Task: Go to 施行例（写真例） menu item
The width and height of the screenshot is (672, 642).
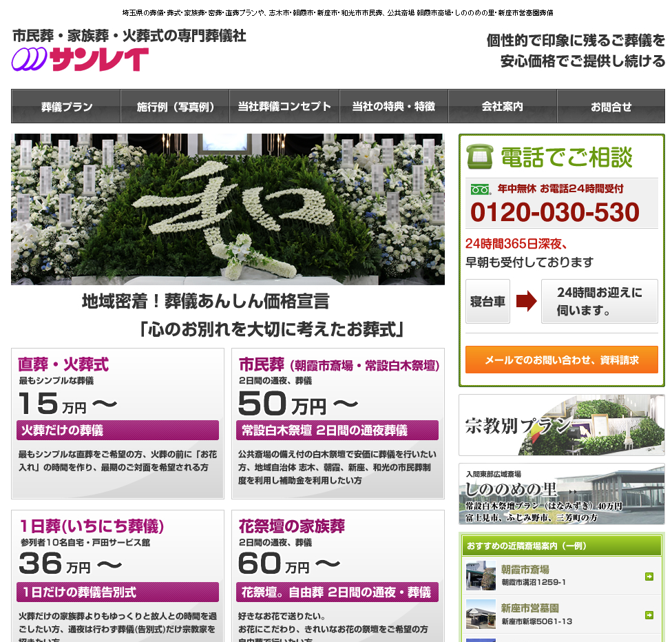Action: 175,107
